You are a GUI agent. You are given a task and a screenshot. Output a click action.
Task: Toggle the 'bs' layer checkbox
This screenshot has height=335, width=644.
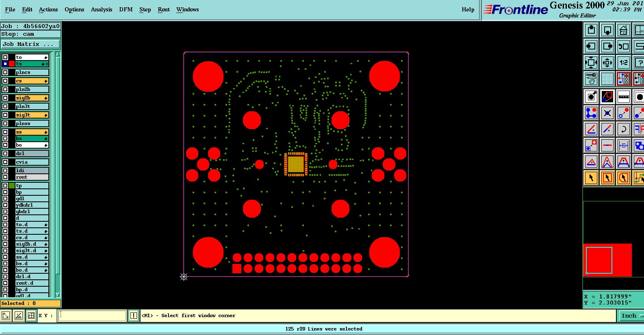[5, 138]
